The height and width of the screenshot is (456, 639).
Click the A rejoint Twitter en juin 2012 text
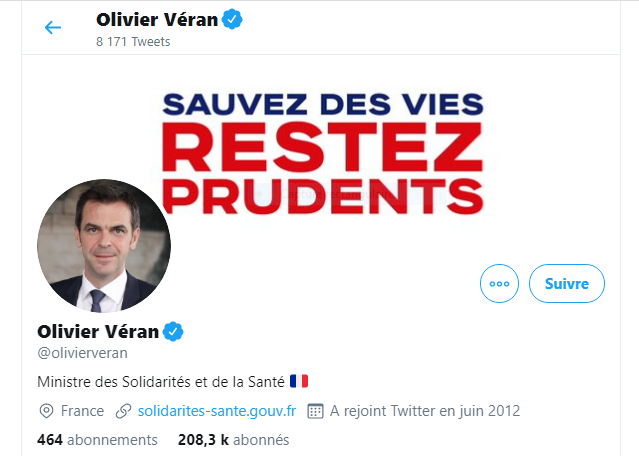[425, 411]
